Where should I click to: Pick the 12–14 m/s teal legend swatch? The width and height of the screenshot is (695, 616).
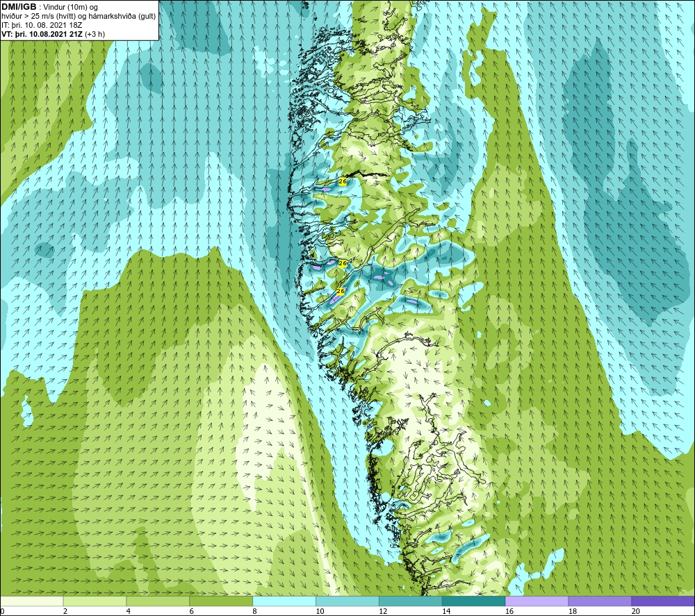click(411, 601)
